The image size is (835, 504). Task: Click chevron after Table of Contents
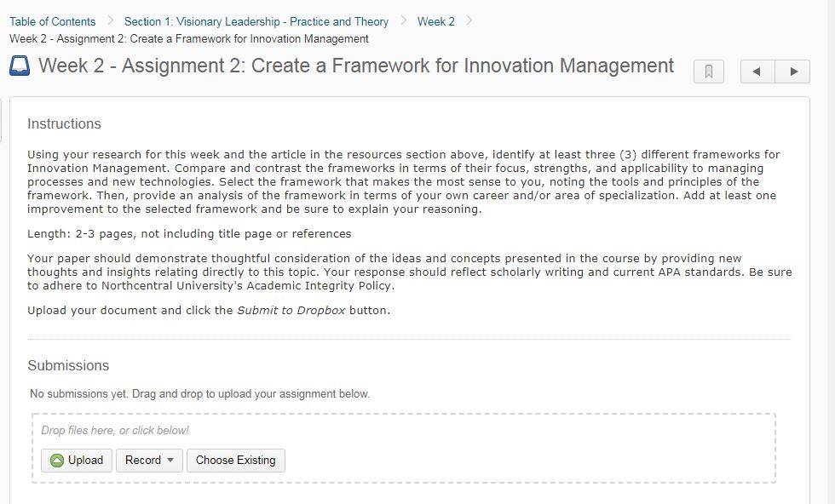(110, 20)
